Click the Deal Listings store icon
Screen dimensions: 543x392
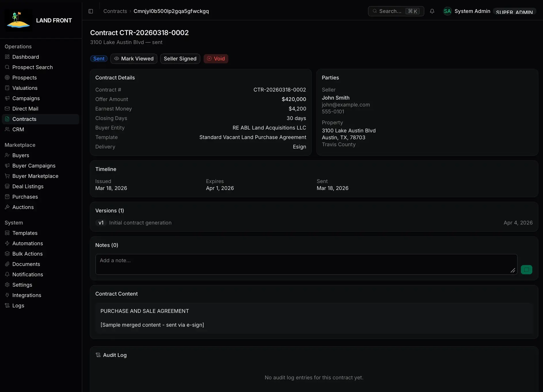7,187
